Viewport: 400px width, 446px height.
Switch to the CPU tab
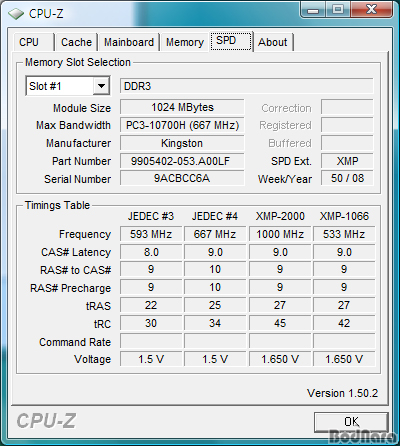click(x=33, y=42)
